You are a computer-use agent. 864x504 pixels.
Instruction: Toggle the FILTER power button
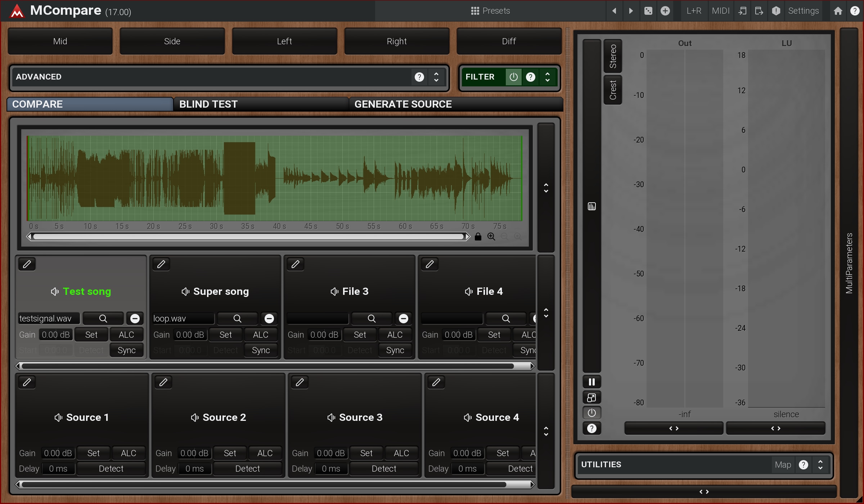point(513,77)
